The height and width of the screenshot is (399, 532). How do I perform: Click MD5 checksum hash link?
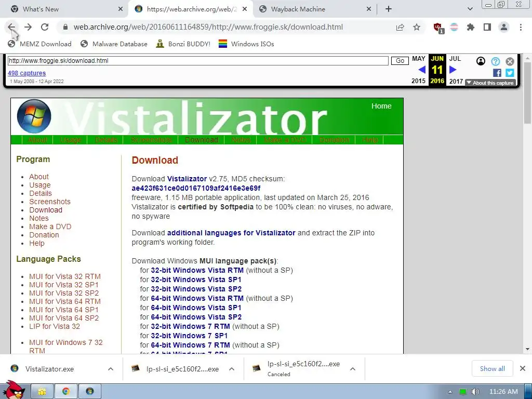(x=196, y=188)
